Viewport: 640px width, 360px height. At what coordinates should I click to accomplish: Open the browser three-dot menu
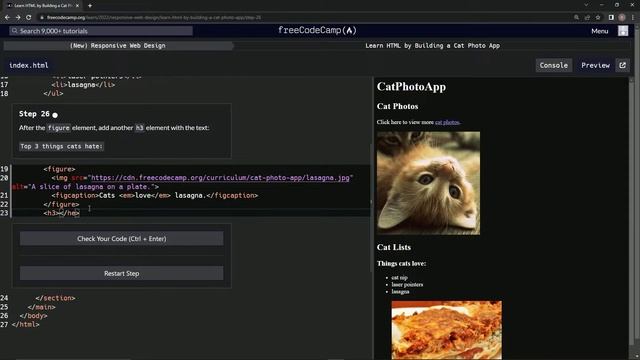[x=633, y=18]
